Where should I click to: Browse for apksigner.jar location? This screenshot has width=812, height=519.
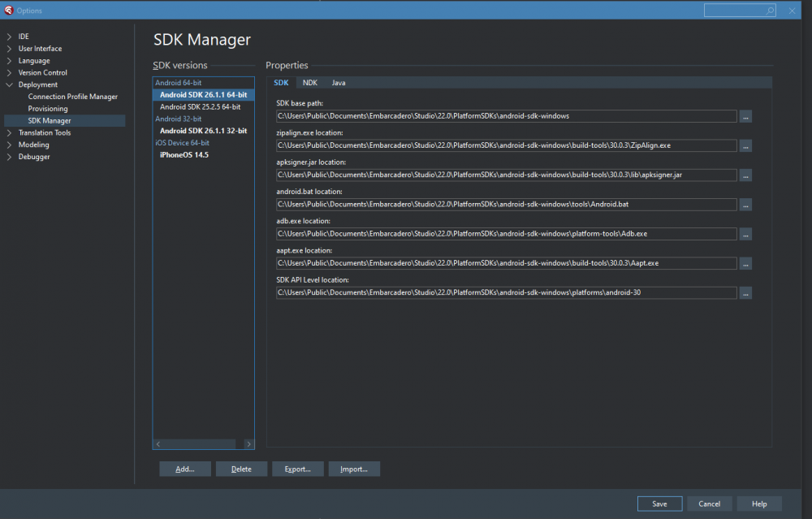(x=745, y=175)
